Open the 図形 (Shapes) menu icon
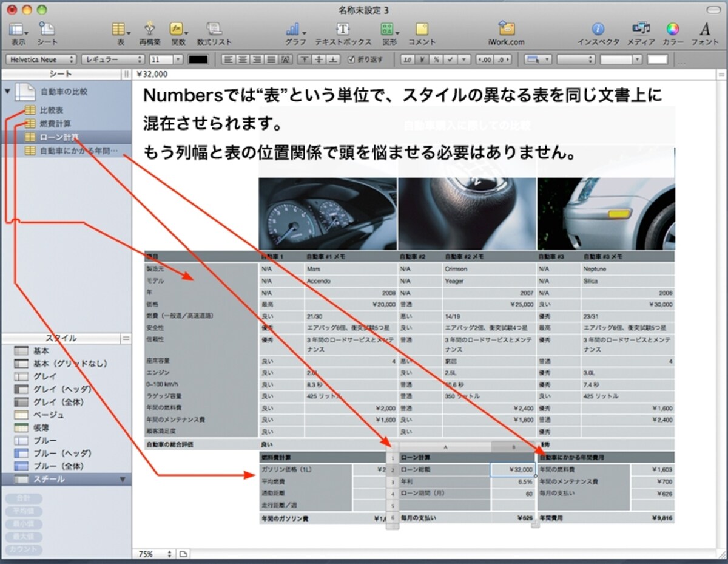728x564 pixels. [x=389, y=33]
